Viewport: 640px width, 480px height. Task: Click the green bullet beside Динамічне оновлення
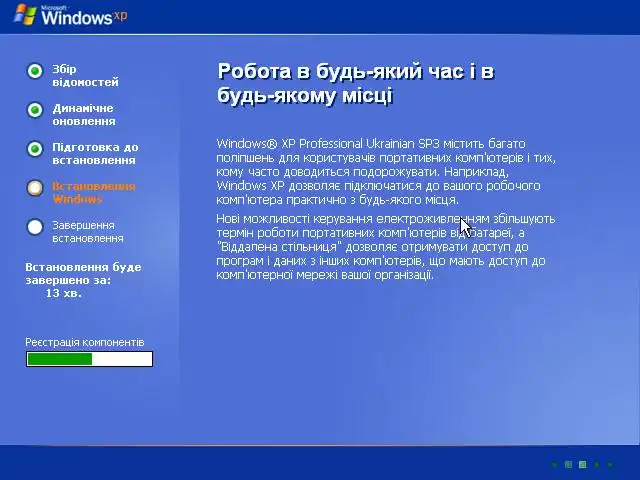click(x=35, y=110)
